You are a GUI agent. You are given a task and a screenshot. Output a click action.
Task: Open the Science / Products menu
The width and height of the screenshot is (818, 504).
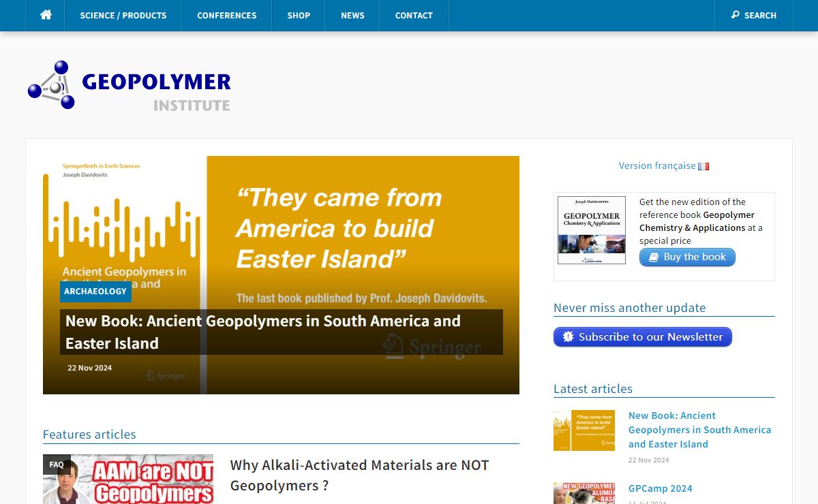pyautogui.click(x=123, y=15)
